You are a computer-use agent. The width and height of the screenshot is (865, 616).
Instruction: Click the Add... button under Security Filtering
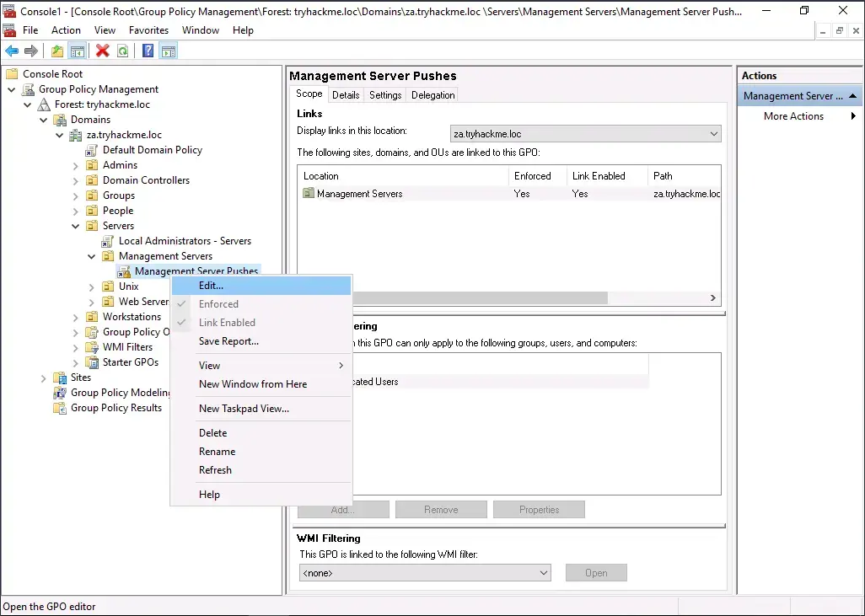(x=343, y=510)
